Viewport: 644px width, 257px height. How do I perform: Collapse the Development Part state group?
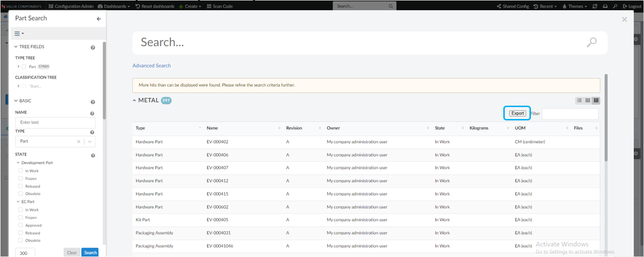(18, 163)
